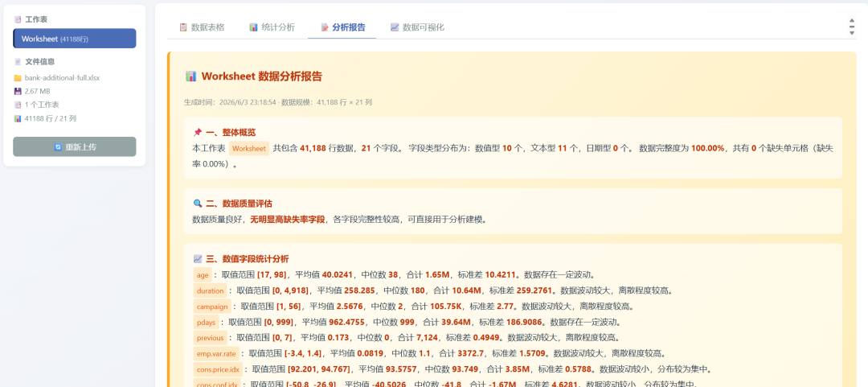This screenshot has height=387, width=868.
Task: Click the 重新上传 button
Action: (x=75, y=147)
